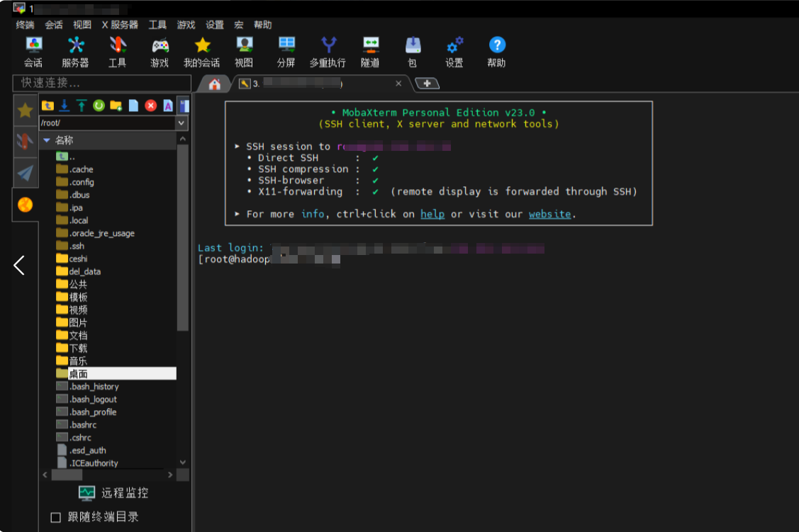Open the sidebar paper plane Macros tab

click(x=25, y=173)
